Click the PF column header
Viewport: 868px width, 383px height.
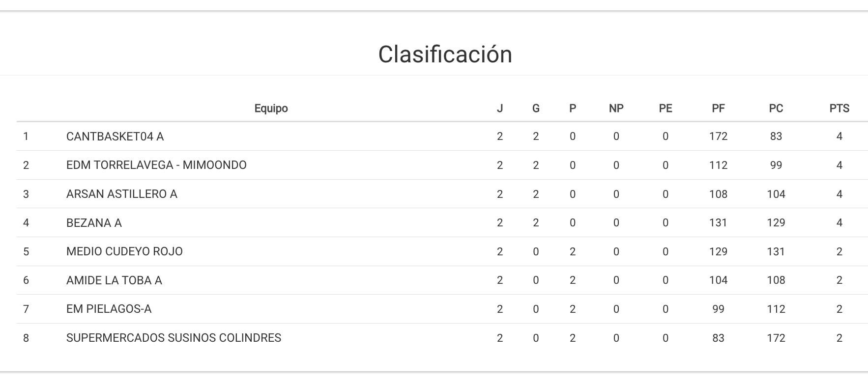point(718,109)
